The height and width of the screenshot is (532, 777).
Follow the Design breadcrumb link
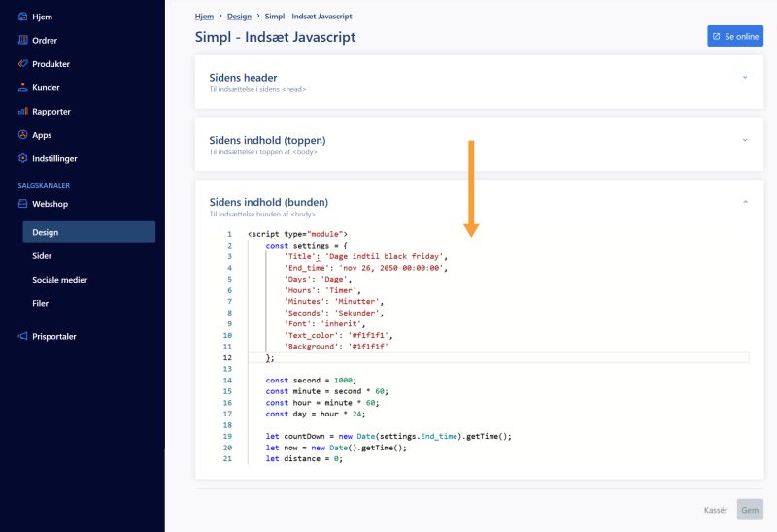tap(239, 17)
